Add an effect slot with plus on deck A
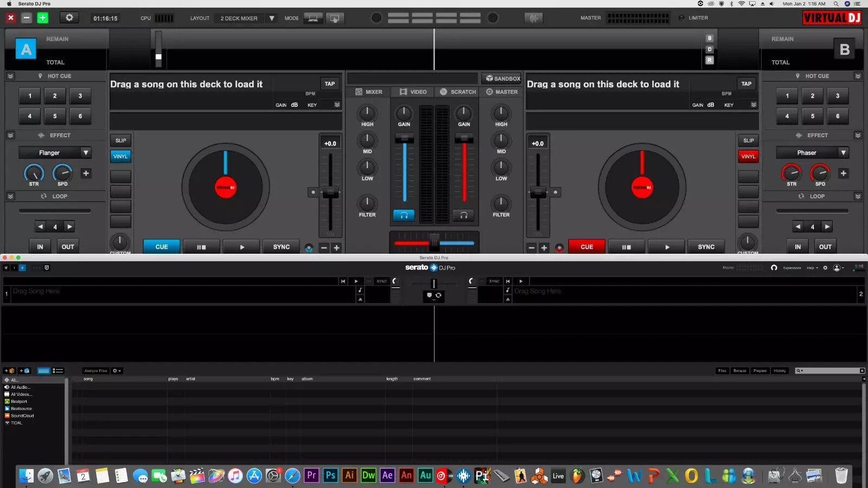The width and height of the screenshot is (868, 488). click(x=86, y=174)
